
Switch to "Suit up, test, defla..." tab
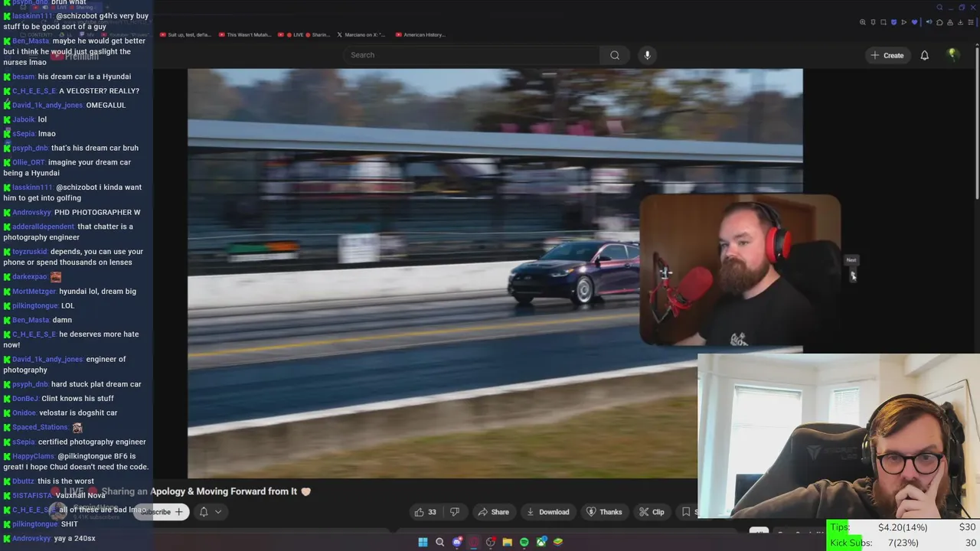[x=185, y=34]
